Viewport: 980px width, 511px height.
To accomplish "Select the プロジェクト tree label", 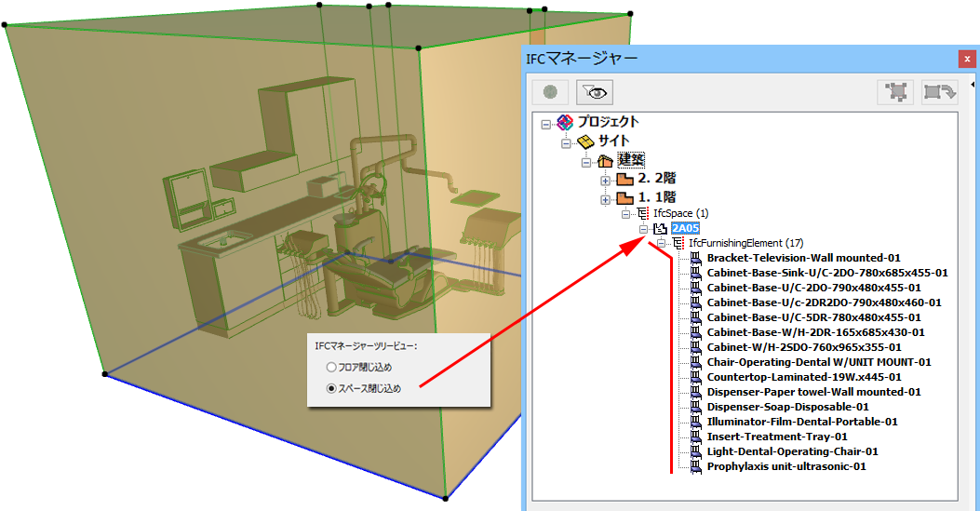I will [608, 122].
